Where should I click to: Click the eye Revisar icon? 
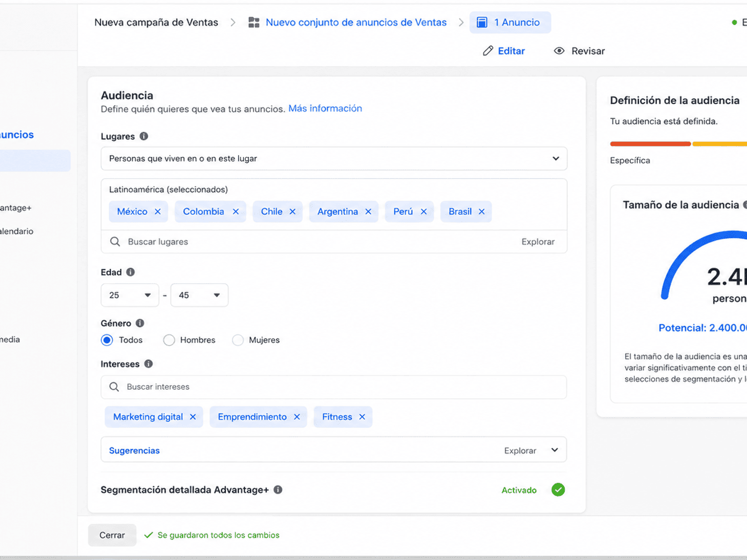[559, 51]
